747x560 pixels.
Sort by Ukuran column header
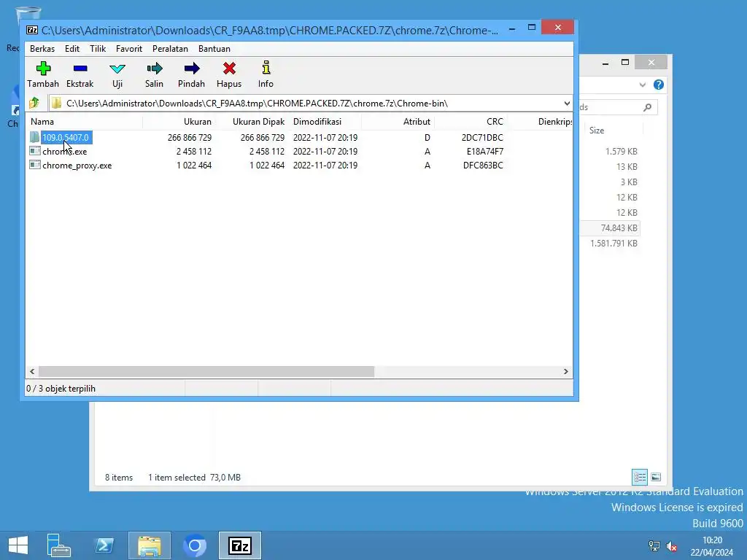click(x=179, y=122)
